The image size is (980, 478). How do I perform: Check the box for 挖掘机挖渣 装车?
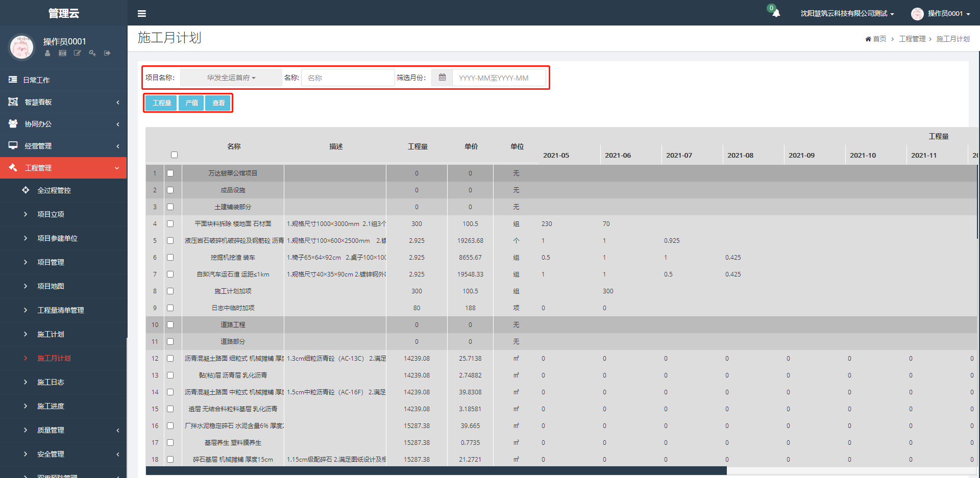(x=170, y=258)
